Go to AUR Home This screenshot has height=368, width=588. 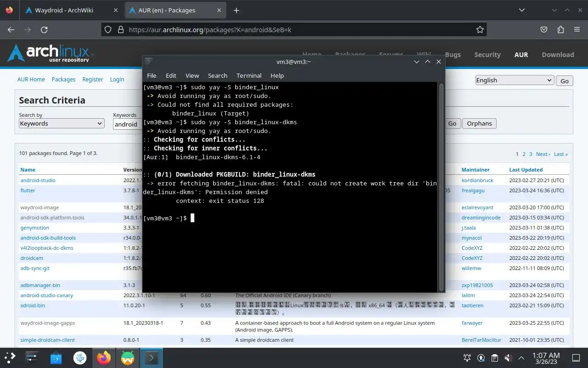[31, 79]
